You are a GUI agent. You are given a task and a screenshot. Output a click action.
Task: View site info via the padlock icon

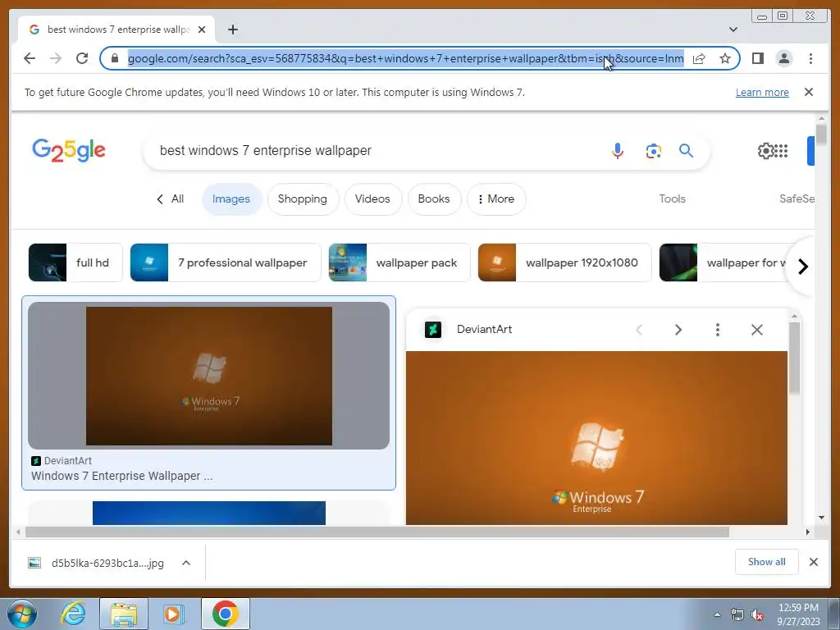[x=115, y=58]
